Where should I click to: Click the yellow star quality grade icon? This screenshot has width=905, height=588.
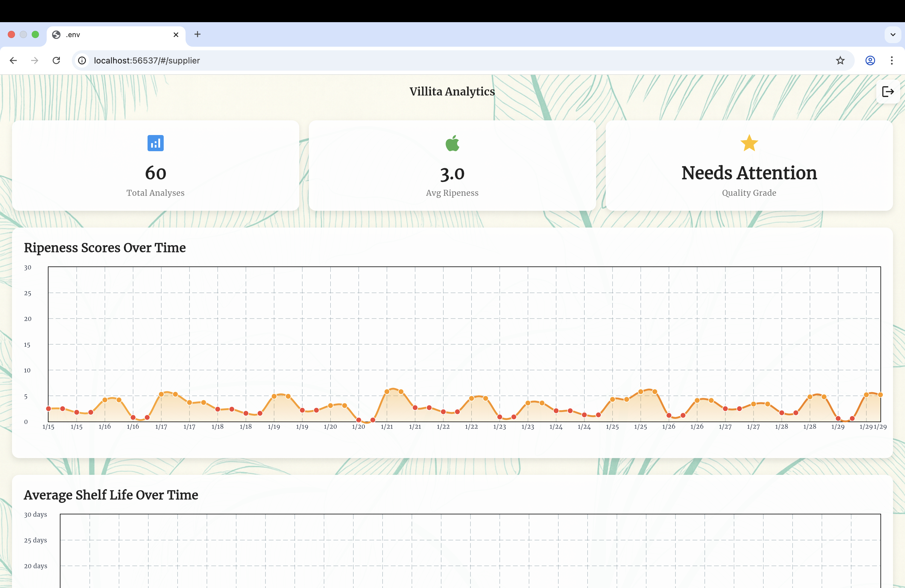point(749,143)
